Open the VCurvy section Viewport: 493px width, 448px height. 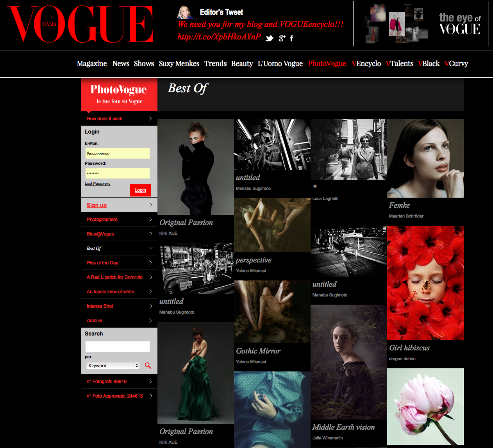[456, 64]
